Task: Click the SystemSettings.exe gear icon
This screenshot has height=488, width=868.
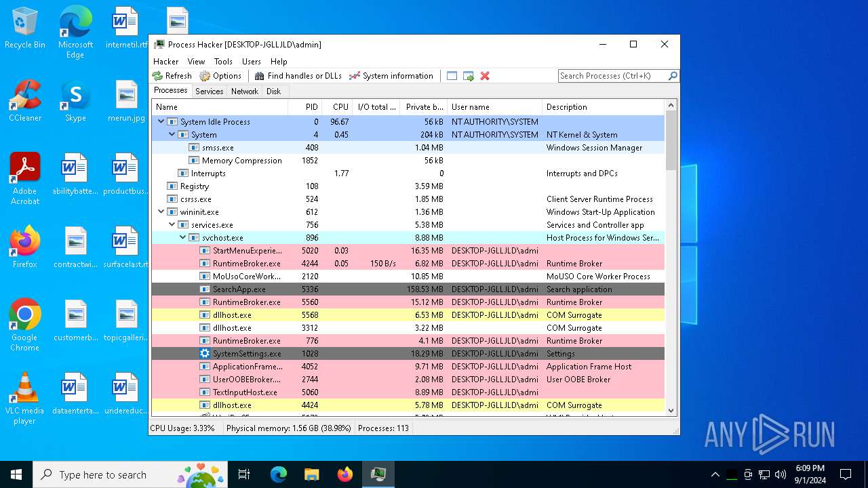Action: [205, 354]
